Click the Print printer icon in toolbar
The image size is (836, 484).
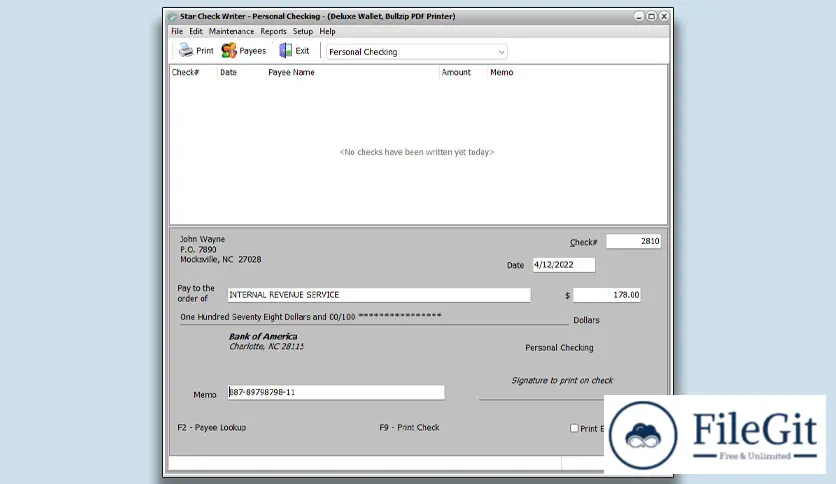[x=186, y=51]
